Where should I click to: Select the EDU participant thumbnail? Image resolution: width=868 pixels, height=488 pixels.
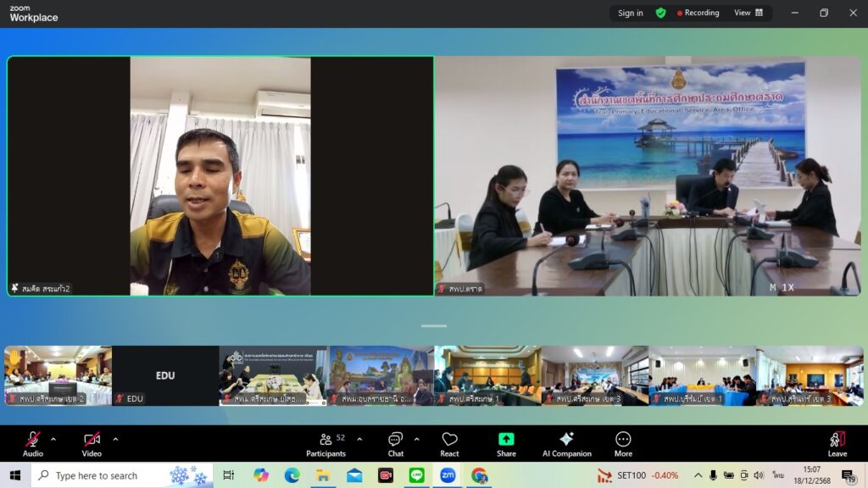point(165,375)
